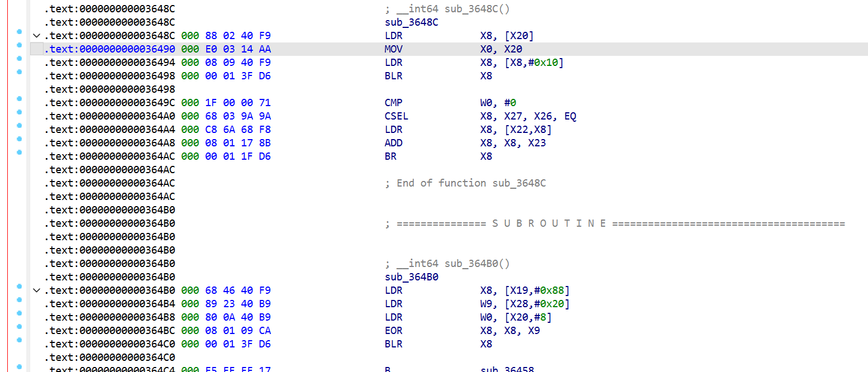Click the breakpoint dot beside the EOR line
The height and width of the screenshot is (372, 868).
(x=20, y=326)
